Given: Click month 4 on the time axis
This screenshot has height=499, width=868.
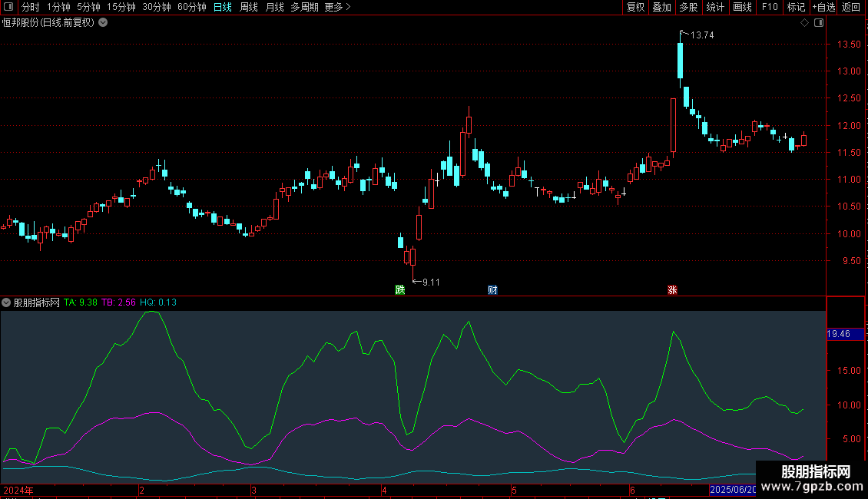Looking at the screenshot, I should click(x=384, y=490).
